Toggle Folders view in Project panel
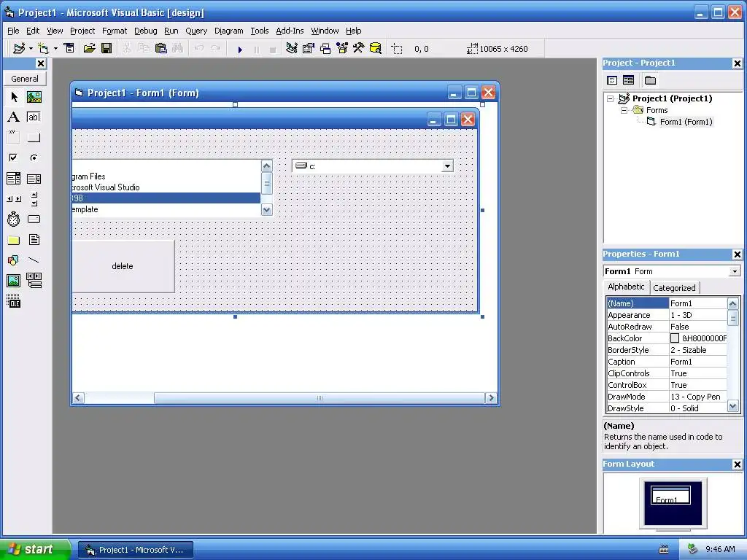This screenshot has width=747, height=560. coord(650,80)
